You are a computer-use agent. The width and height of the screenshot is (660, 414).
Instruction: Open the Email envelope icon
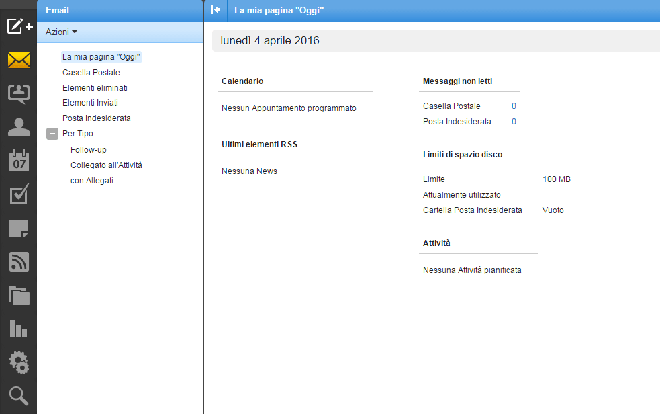pos(18,59)
